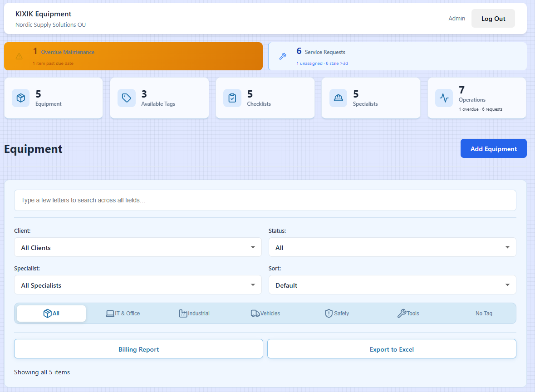Click the '1 unassigned · 6 stale >3d' text
535x392 pixels.
point(322,64)
